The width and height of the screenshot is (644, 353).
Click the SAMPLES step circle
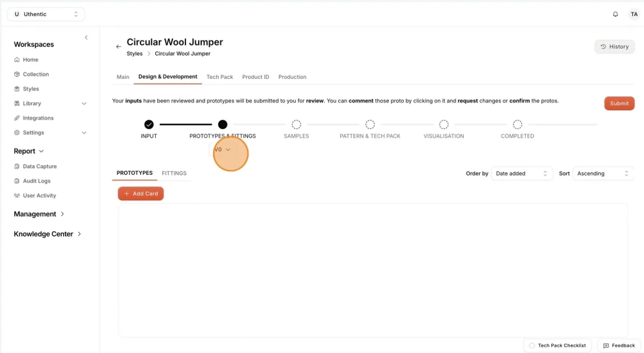pyautogui.click(x=296, y=124)
